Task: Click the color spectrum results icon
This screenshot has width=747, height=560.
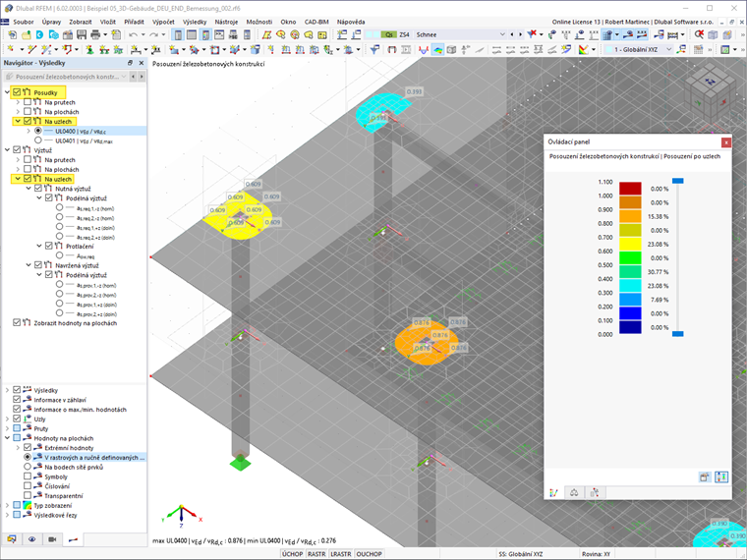Action: (583, 49)
